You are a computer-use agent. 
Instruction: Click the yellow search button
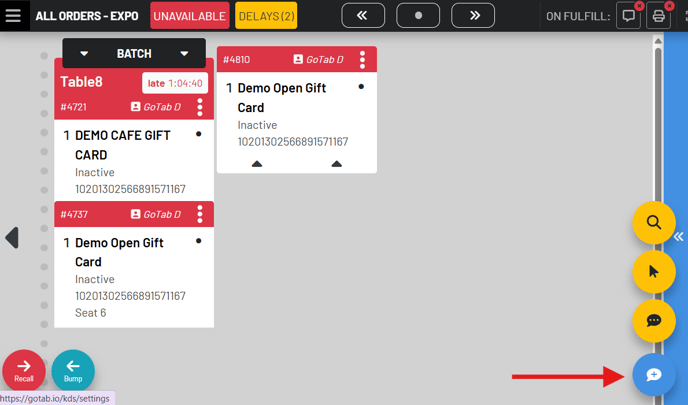pyautogui.click(x=654, y=222)
